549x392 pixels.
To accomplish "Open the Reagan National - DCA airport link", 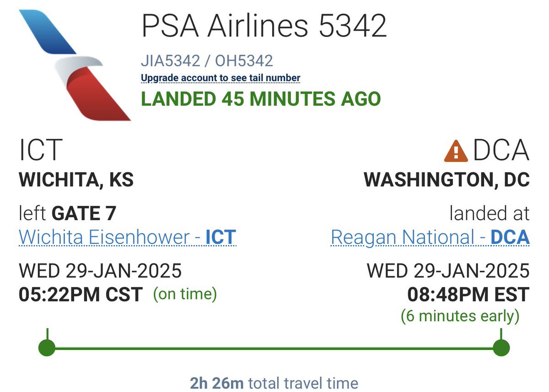I will 430,237.
